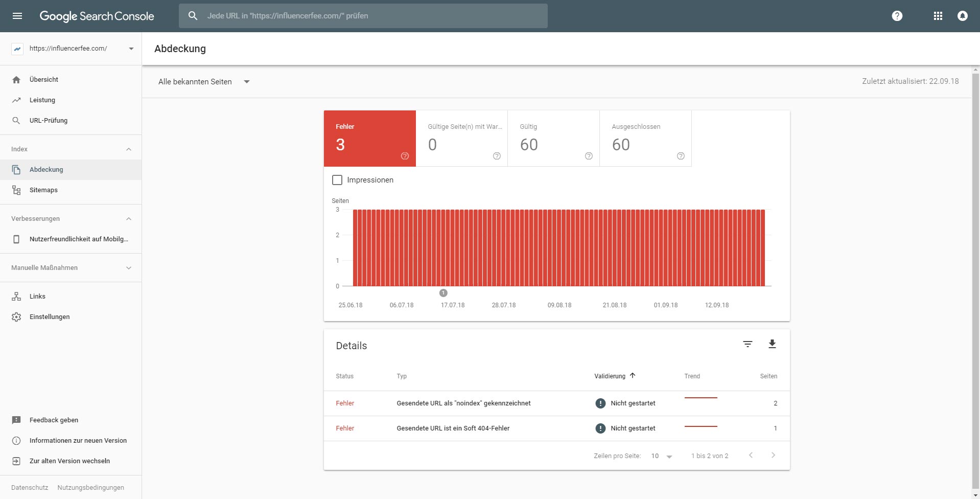
Task: Click the URL-Prüfung magnifier icon
Action: point(16,121)
